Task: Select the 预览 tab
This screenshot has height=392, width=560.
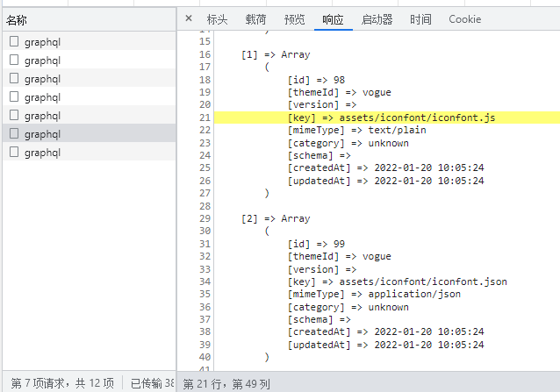Action: pyautogui.click(x=294, y=19)
